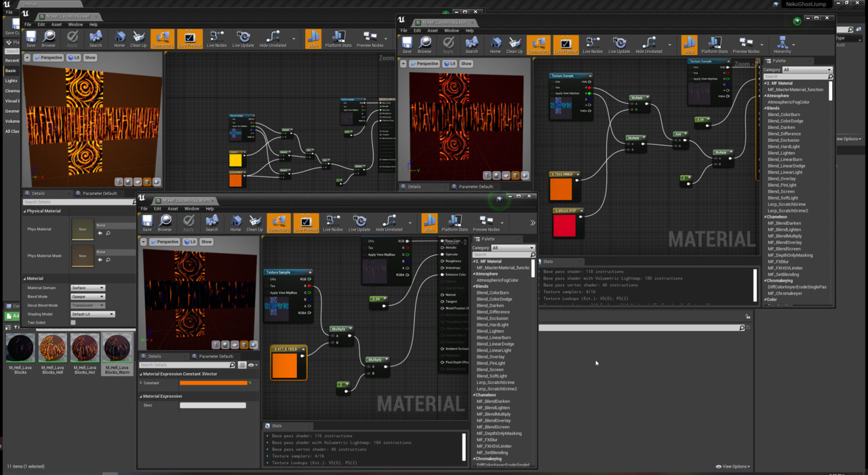Toggle Live Preview in the Hot material editor

coord(566,45)
